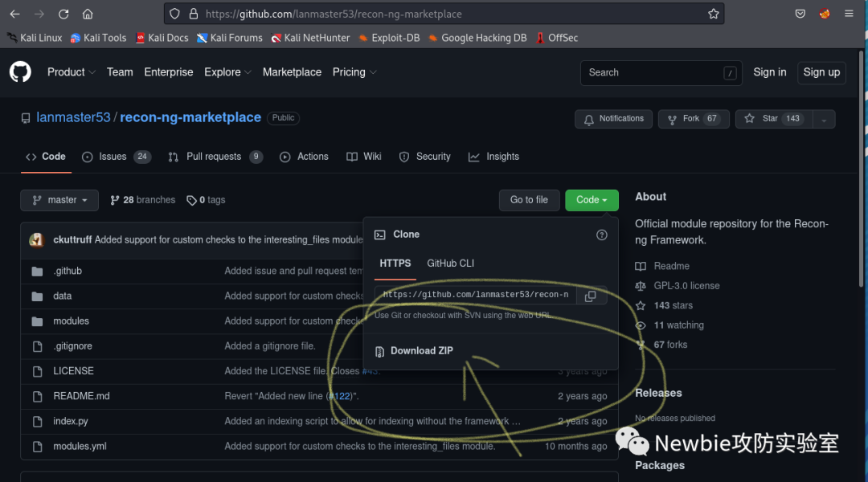Screen dimensions: 868x482
Task: Click the Notifications button
Action: click(613, 119)
